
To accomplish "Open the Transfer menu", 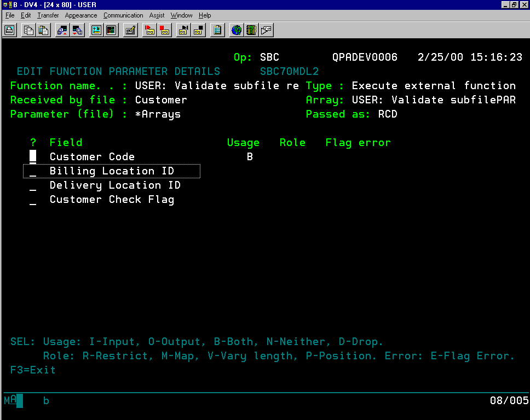I will click(48, 15).
